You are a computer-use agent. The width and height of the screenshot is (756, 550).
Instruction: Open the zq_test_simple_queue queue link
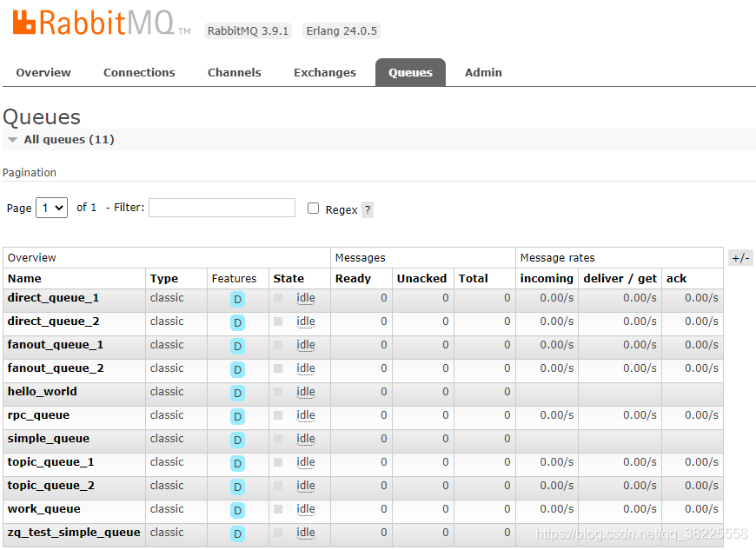(x=74, y=532)
